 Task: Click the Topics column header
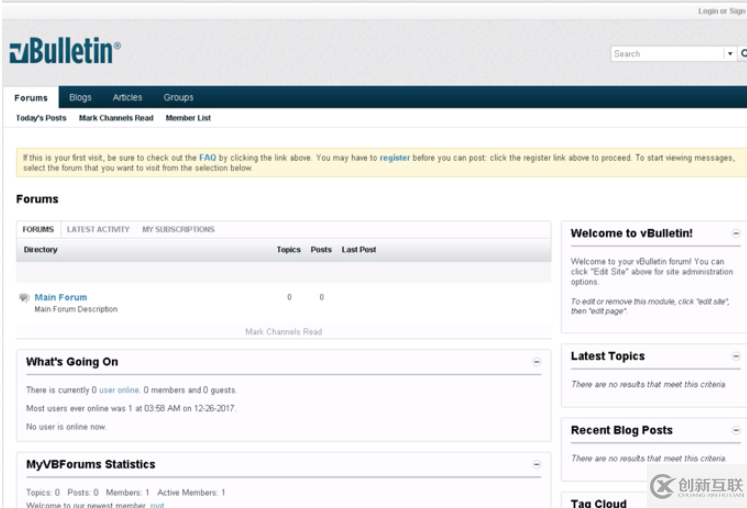289,250
